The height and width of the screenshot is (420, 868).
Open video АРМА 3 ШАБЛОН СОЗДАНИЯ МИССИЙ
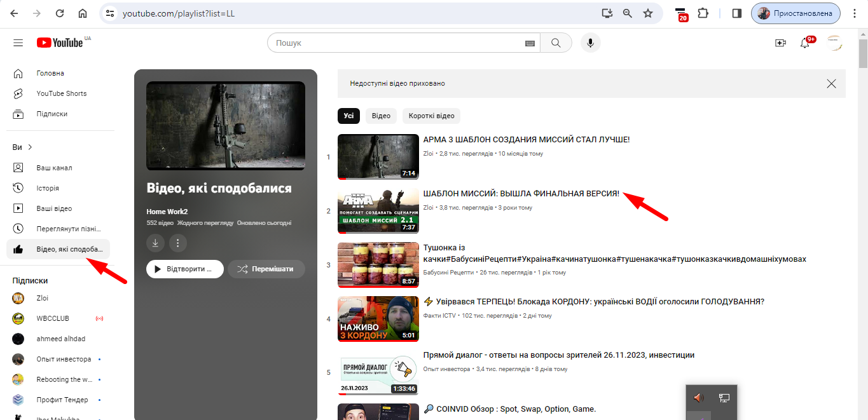[x=527, y=139]
